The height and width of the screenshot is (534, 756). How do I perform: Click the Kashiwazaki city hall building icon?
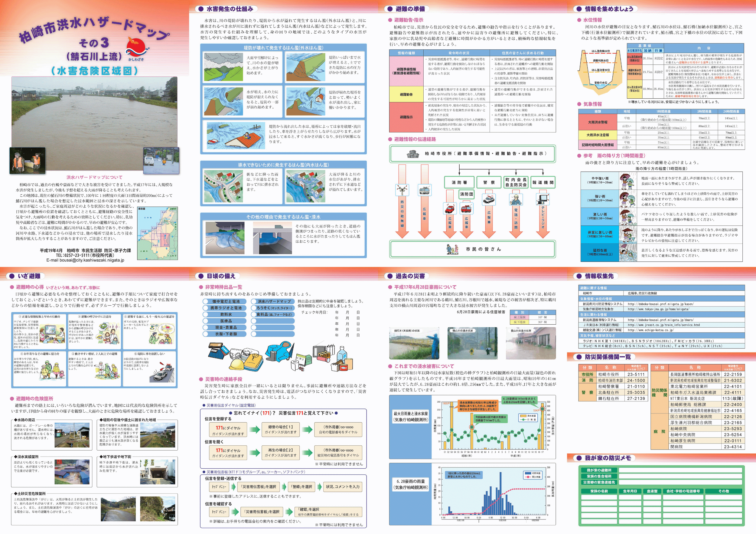click(x=412, y=153)
